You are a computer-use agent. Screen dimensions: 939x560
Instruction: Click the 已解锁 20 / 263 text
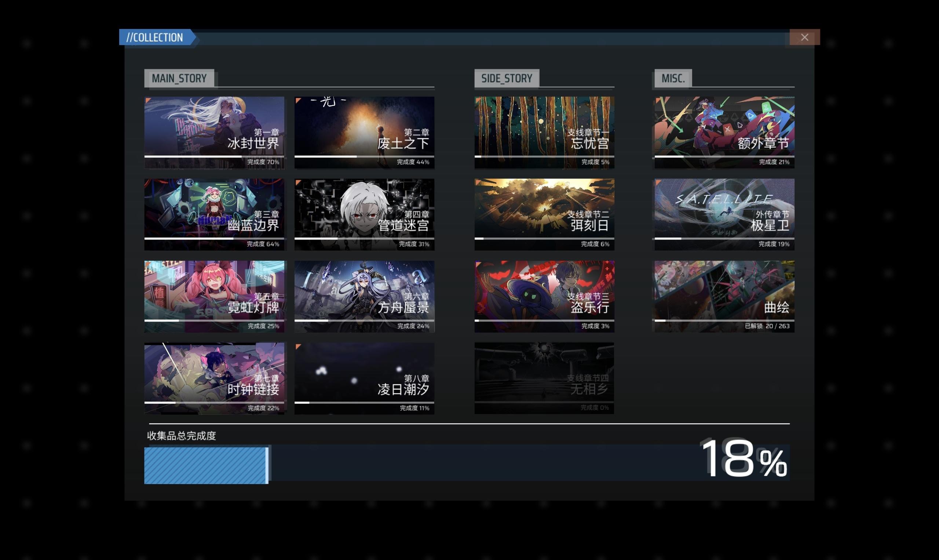tap(767, 326)
